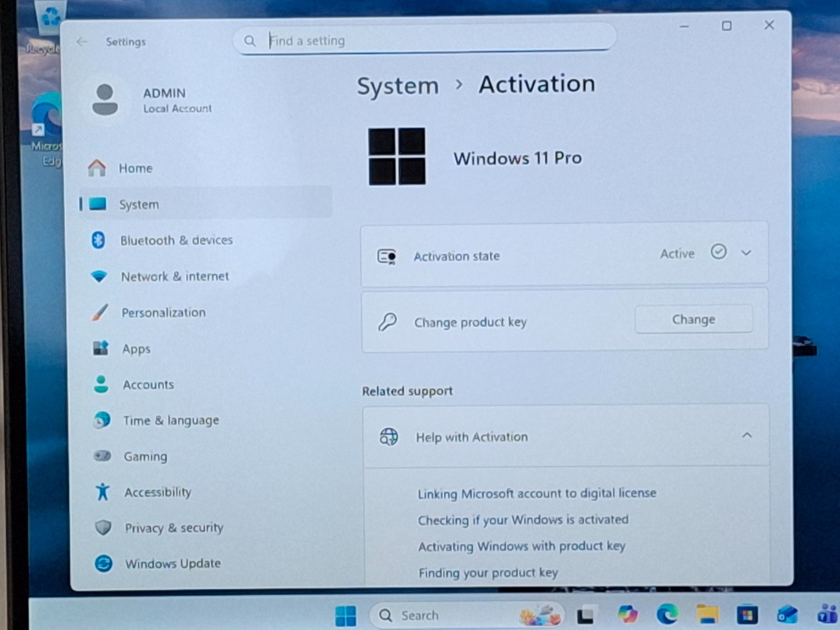Open Checking if your Windows is activated
Viewport: 840px width, 630px height.
523,520
